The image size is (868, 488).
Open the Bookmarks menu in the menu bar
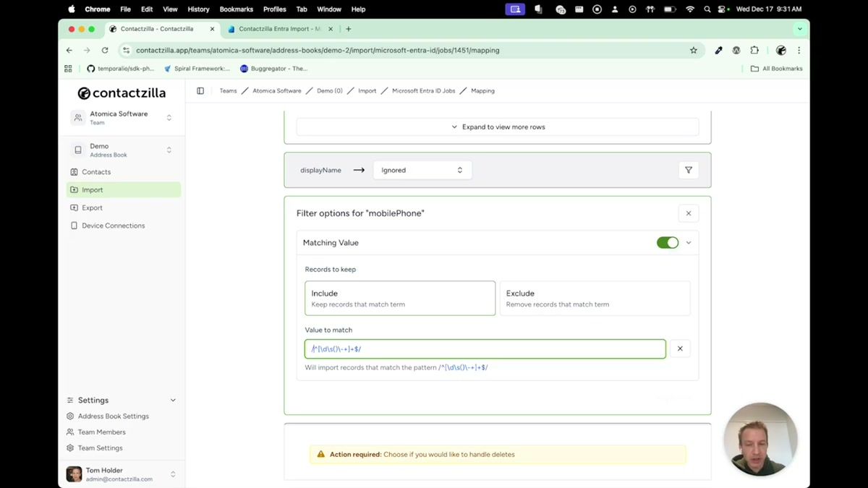tap(236, 9)
